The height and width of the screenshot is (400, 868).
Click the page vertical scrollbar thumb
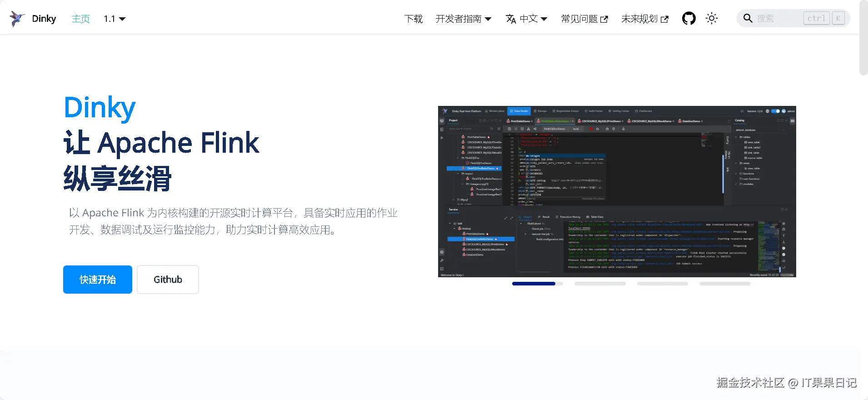(x=863, y=37)
